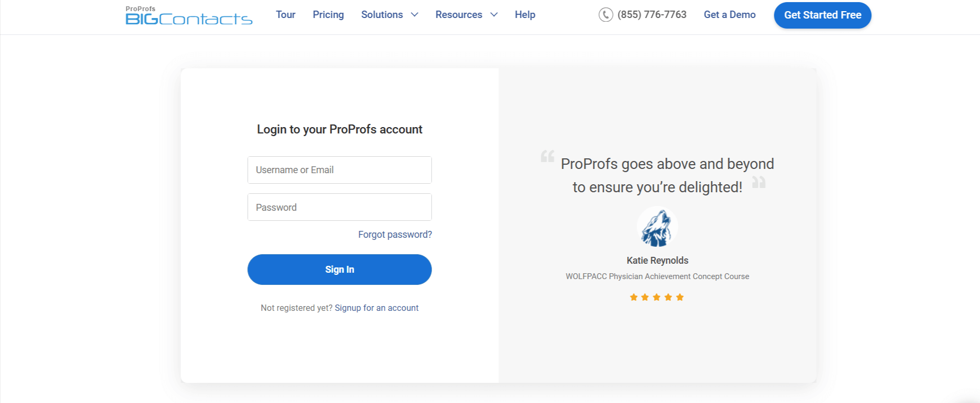Go to the Pricing page
Screen dimensions: 980x403
click(328, 15)
